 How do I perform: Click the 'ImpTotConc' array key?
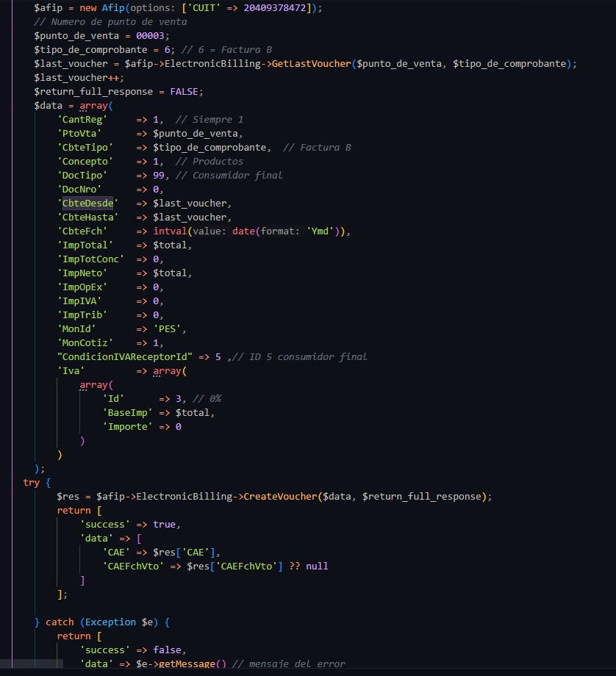tap(91, 259)
